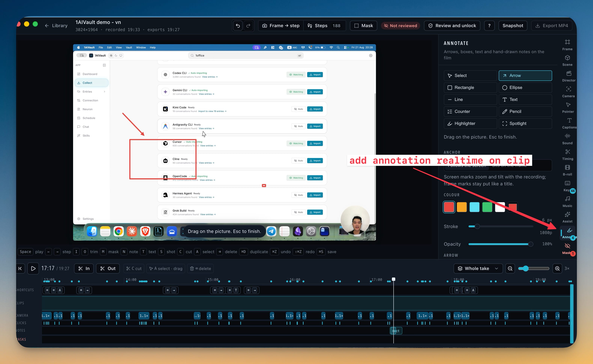Choose the Select annotation tool
Screen dimensions: 593x364
470,76
